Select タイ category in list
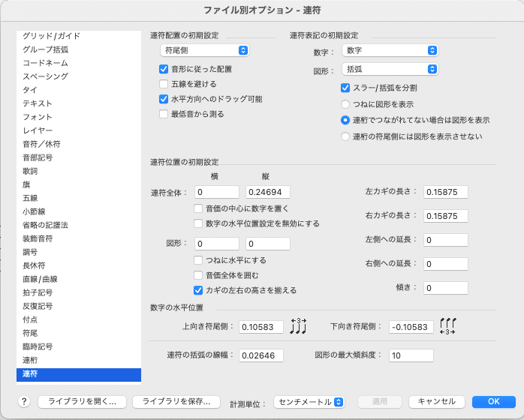 point(79,90)
